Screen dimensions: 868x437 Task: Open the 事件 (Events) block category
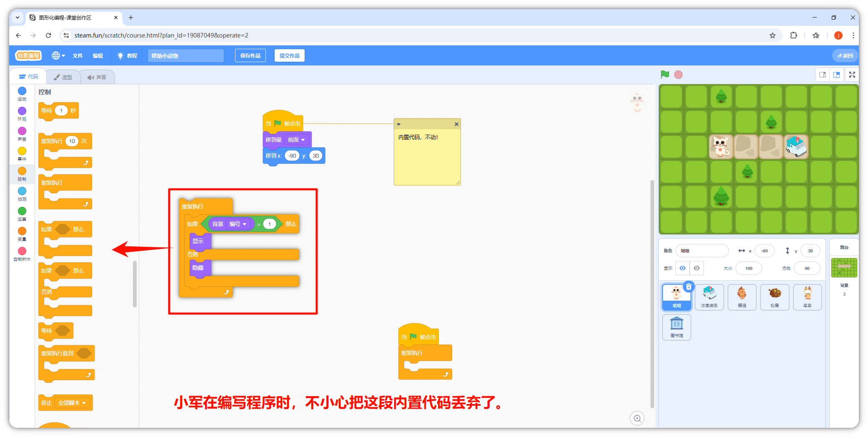pyautogui.click(x=22, y=154)
